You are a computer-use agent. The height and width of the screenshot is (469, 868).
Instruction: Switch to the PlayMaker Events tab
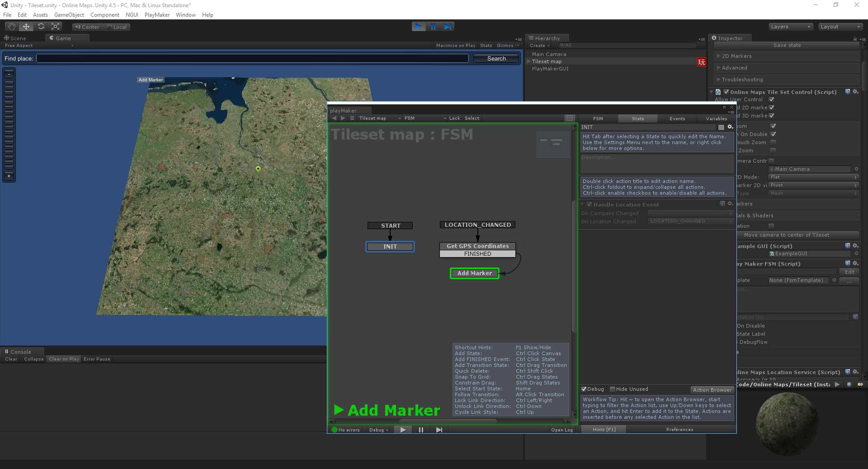677,118
